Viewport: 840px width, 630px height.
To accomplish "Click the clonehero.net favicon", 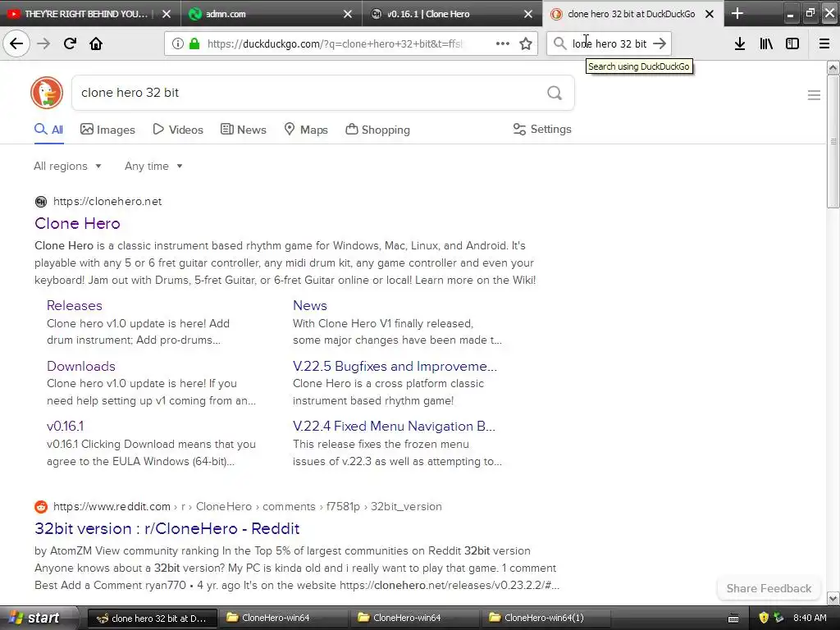I will pyautogui.click(x=41, y=202).
